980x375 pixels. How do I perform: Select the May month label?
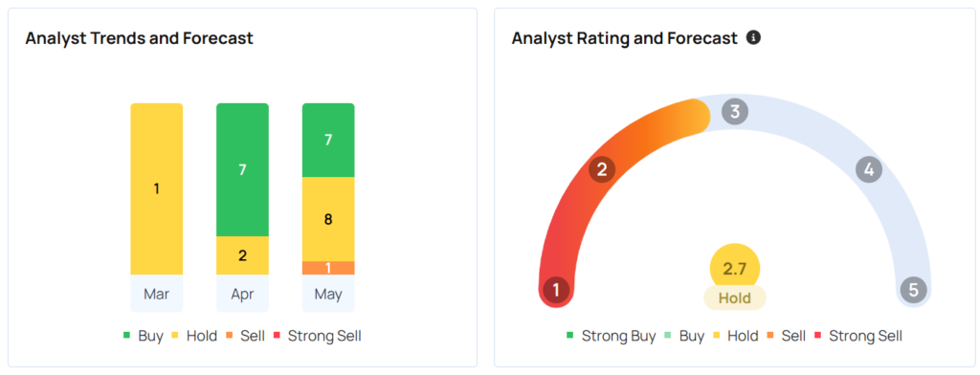(x=328, y=294)
